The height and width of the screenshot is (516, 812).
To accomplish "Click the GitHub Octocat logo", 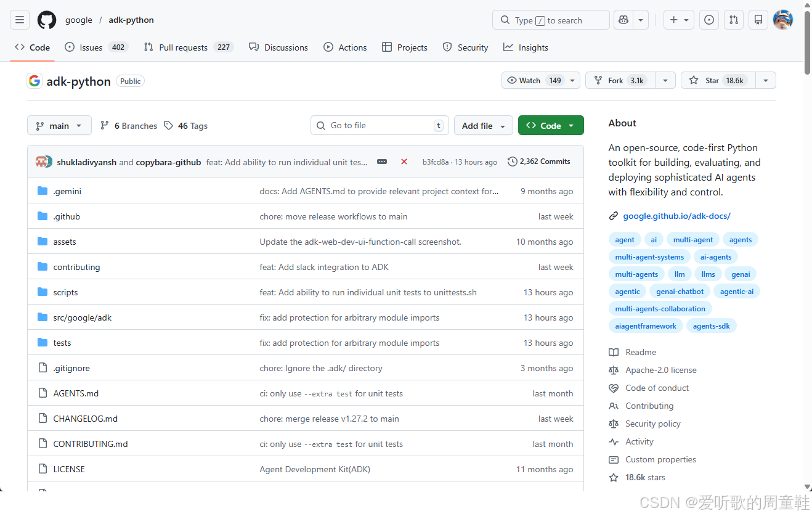I will click(x=47, y=20).
